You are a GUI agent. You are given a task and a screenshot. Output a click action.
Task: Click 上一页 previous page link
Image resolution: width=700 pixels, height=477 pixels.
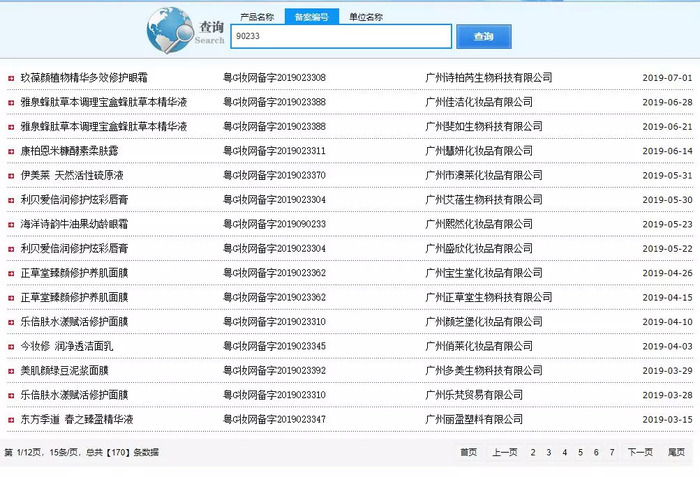point(505,452)
